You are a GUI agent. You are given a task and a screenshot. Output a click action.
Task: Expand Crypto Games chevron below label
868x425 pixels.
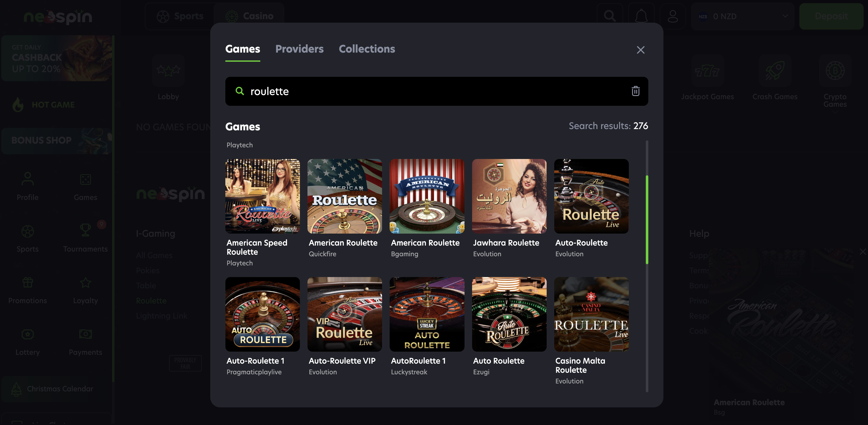click(835, 112)
